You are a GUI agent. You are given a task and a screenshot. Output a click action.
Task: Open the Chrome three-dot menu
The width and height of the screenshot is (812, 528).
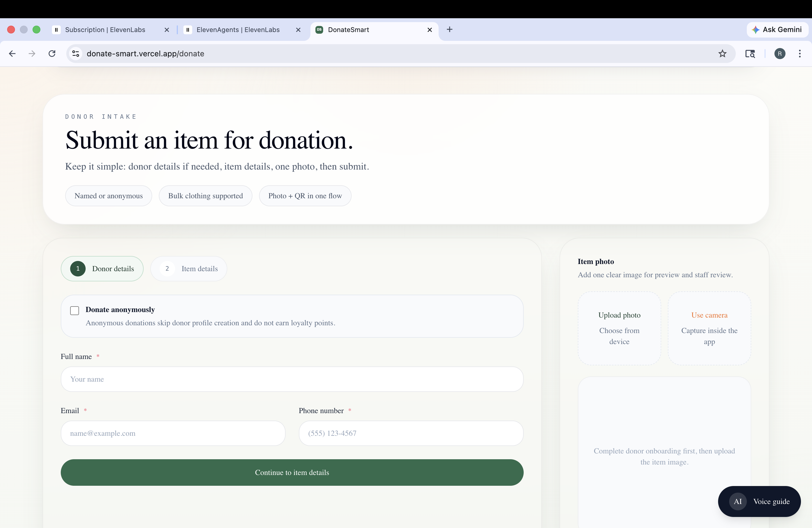coord(799,54)
